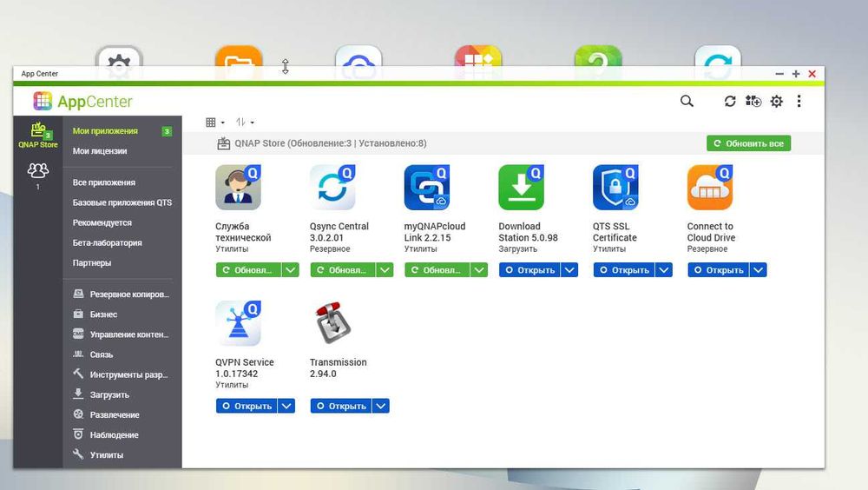Update the Служба технической app
868x490 pixels.
(248, 270)
